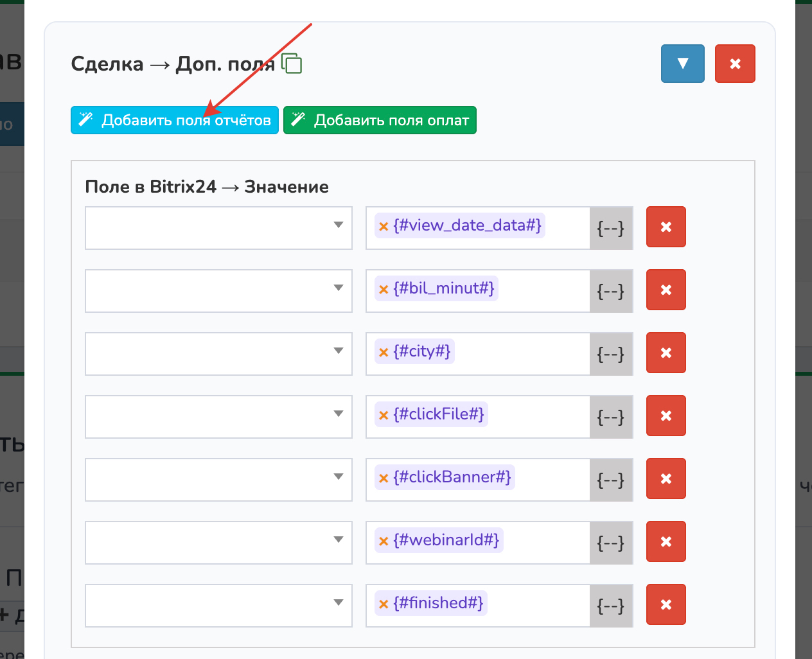Expand Bitrix24 field dropdown for {#finished#}

218,606
